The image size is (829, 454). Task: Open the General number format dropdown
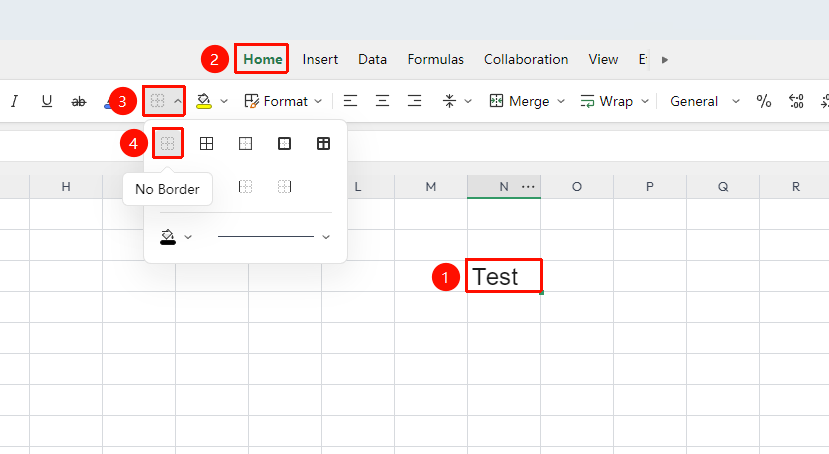[704, 101]
